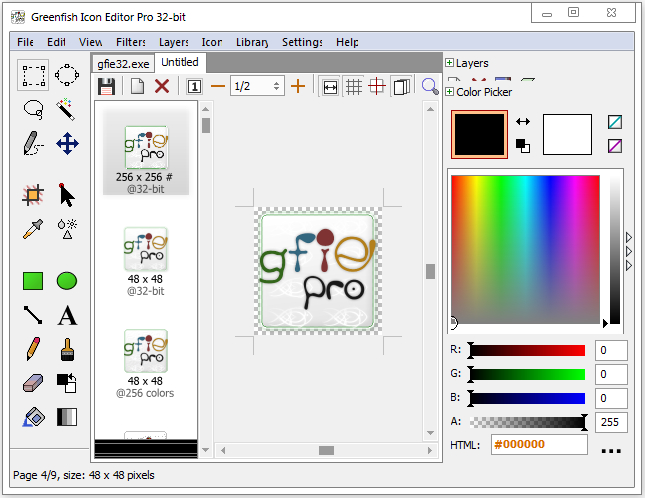Screen dimensions: 645x498
Task: Click the zoom level spinner arrows
Action: pyautogui.click(x=276, y=86)
